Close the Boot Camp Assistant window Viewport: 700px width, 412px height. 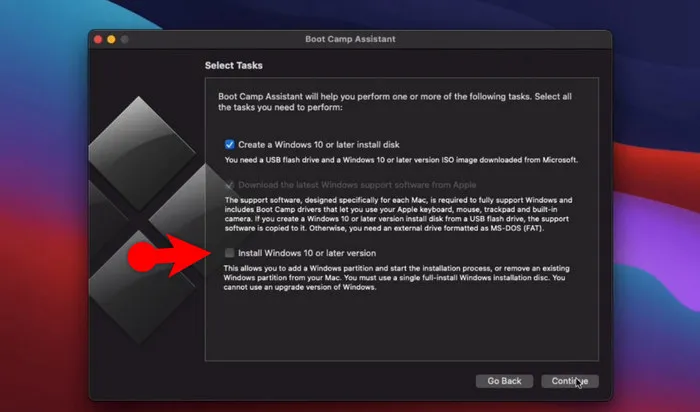tap(99, 39)
